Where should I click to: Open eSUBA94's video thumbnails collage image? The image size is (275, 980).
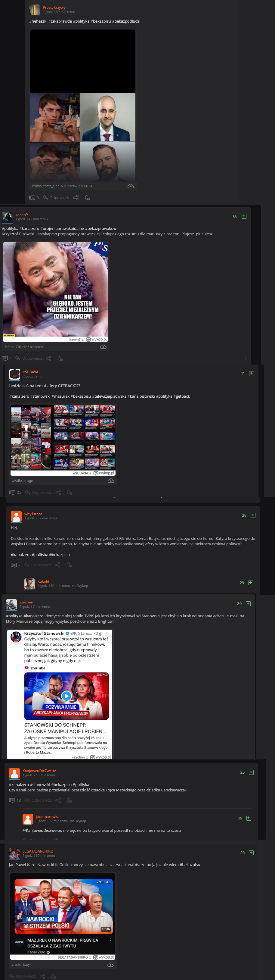point(63,440)
